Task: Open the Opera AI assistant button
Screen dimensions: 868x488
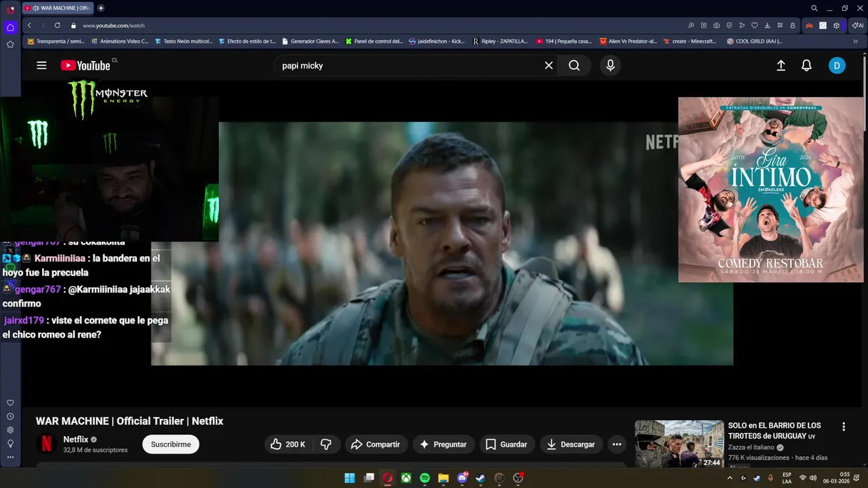Action: point(857,25)
